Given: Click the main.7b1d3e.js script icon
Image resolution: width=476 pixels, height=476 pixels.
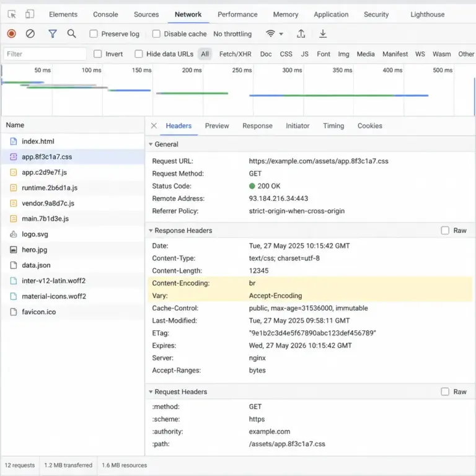Looking at the screenshot, I should 14,219.
